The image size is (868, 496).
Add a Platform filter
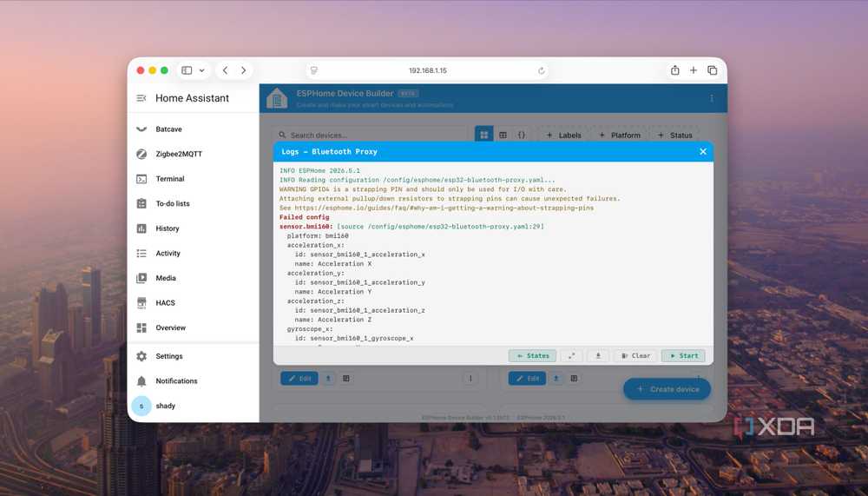coord(620,135)
